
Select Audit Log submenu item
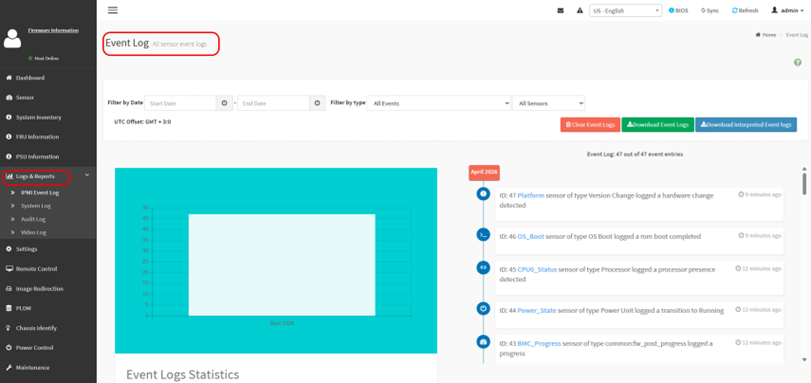pyautogui.click(x=33, y=219)
